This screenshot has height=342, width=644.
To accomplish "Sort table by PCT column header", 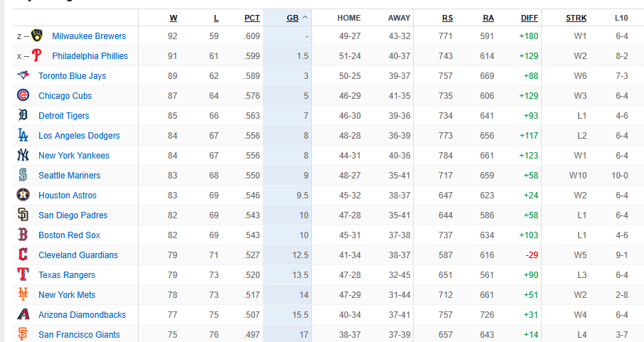I will point(252,18).
